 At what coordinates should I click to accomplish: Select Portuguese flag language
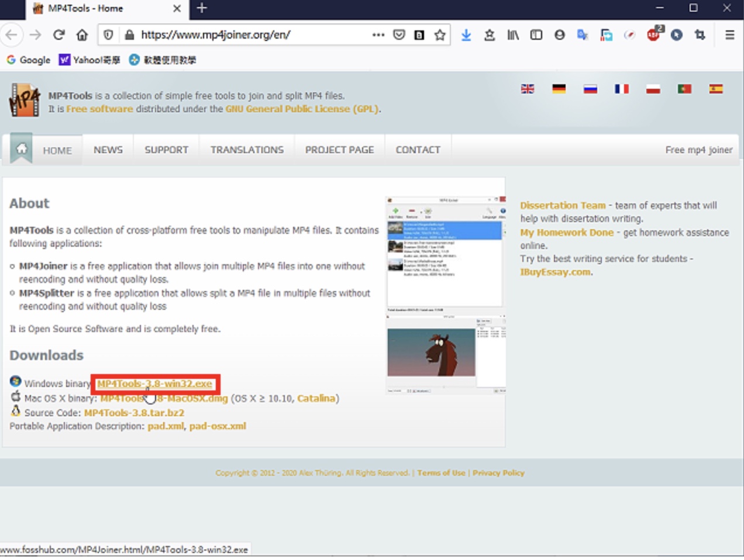(684, 89)
